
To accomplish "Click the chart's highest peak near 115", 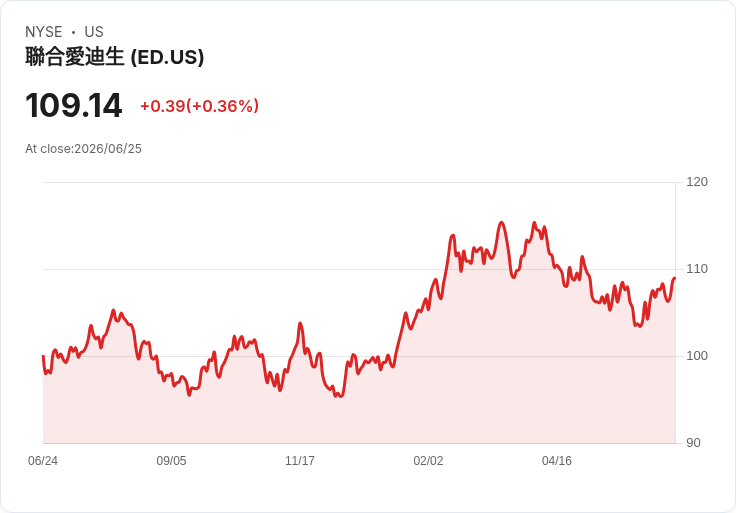I will coord(501,222).
